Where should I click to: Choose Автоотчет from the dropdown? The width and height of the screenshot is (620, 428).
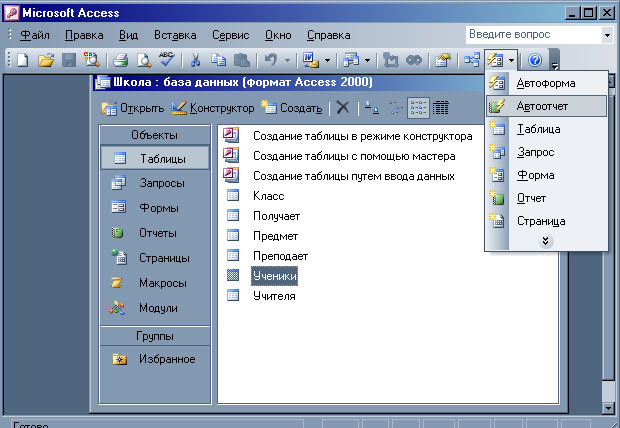pos(546,106)
